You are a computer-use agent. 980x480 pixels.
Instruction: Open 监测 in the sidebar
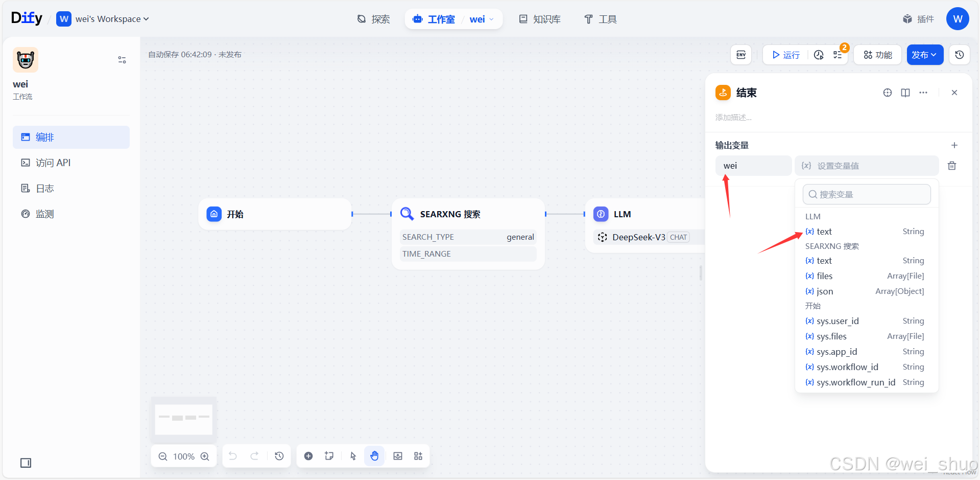[x=71, y=214]
